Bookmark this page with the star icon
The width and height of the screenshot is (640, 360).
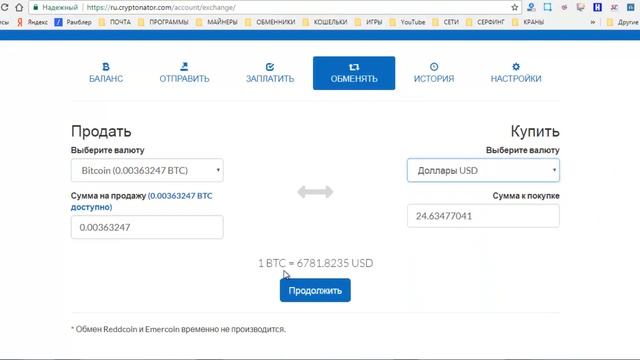[514, 7]
